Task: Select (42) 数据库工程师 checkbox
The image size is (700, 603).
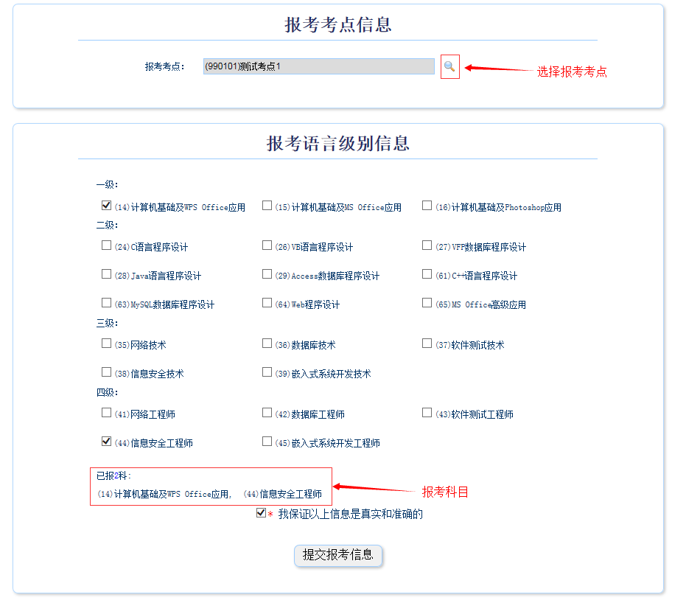Action: (267, 413)
